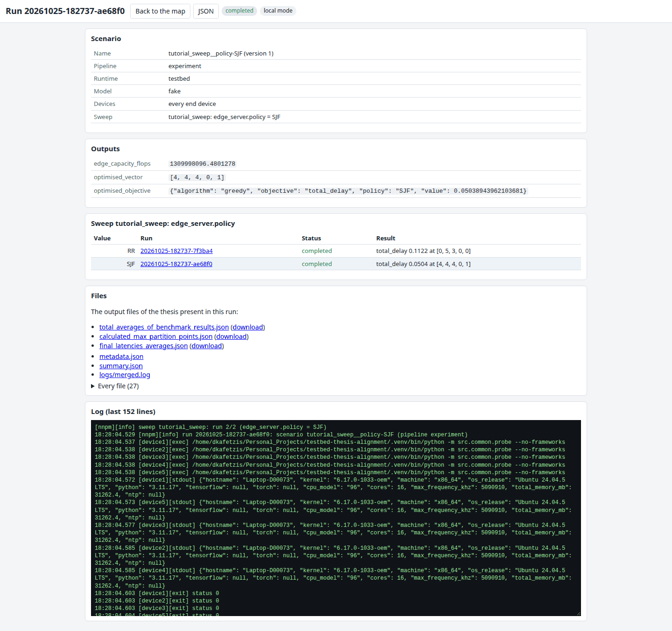This screenshot has height=631, width=672.
Task: Click the Devices value every end device
Action: click(x=192, y=104)
